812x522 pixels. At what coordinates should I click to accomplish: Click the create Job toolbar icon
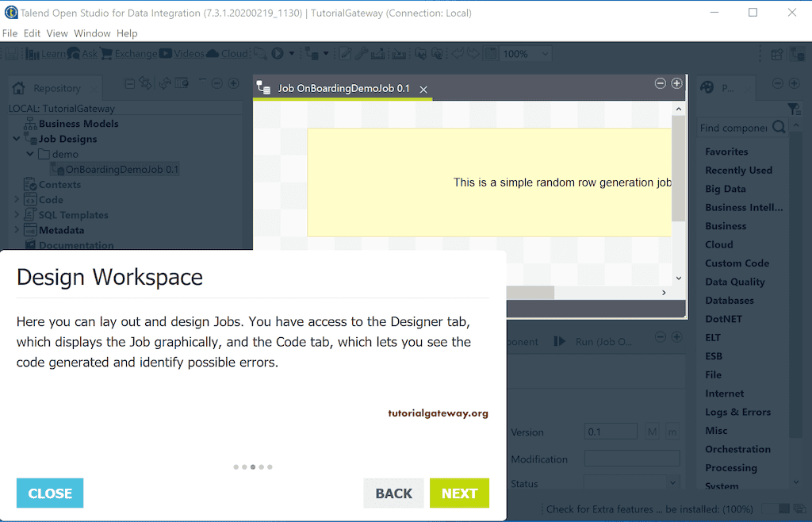[x=312, y=53]
